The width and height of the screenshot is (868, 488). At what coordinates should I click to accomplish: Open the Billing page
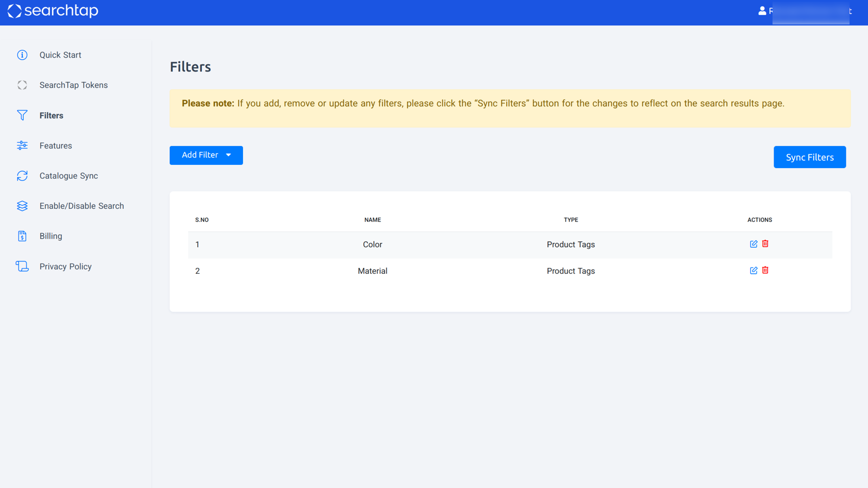coord(51,236)
